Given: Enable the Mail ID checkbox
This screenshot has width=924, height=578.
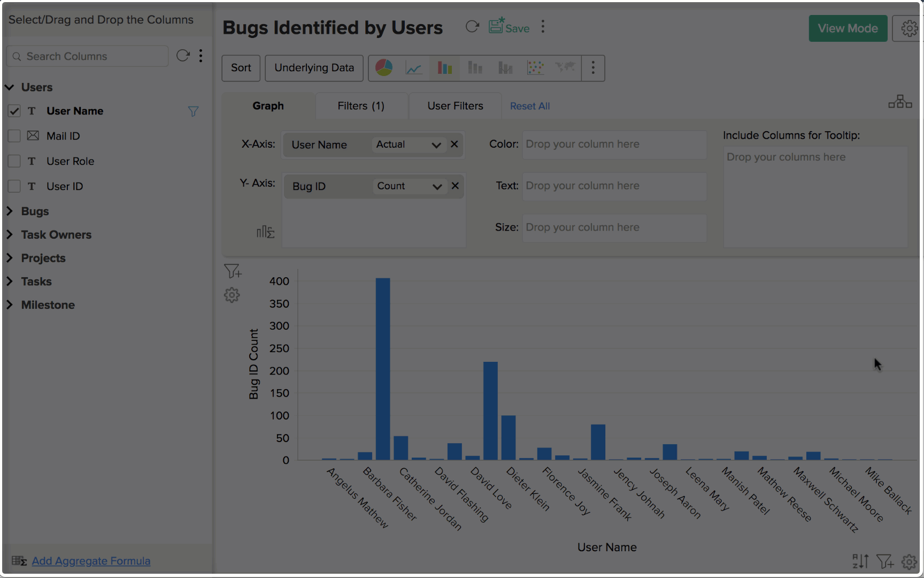Looking at the screenshot, I should (x=14, y=136).
